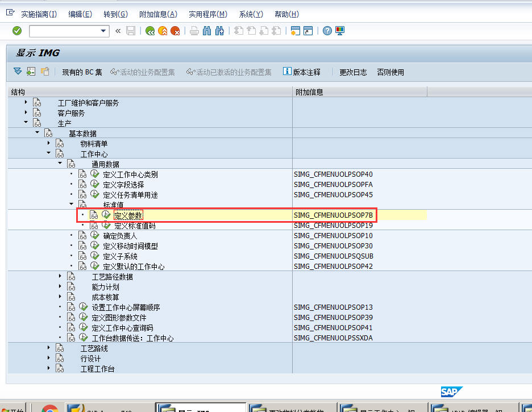The height and width of the screenshot is (412, 532).
Task: Collapse the 通用数据 tree node
Action: click(60, 163)
